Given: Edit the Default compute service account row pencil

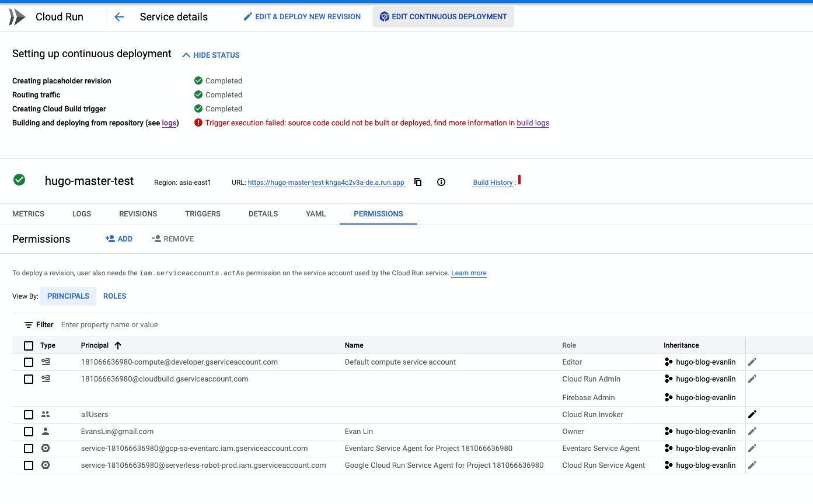Looking at the screenshot, I should 752,362.
